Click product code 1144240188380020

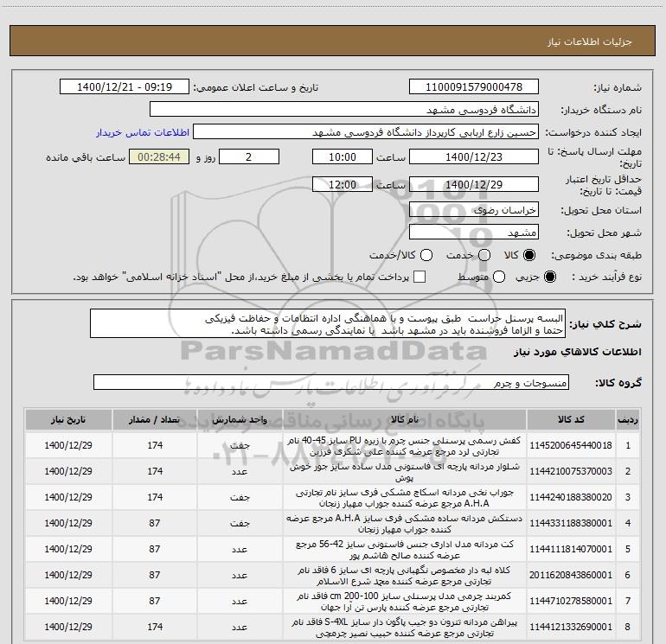(571, 497)
